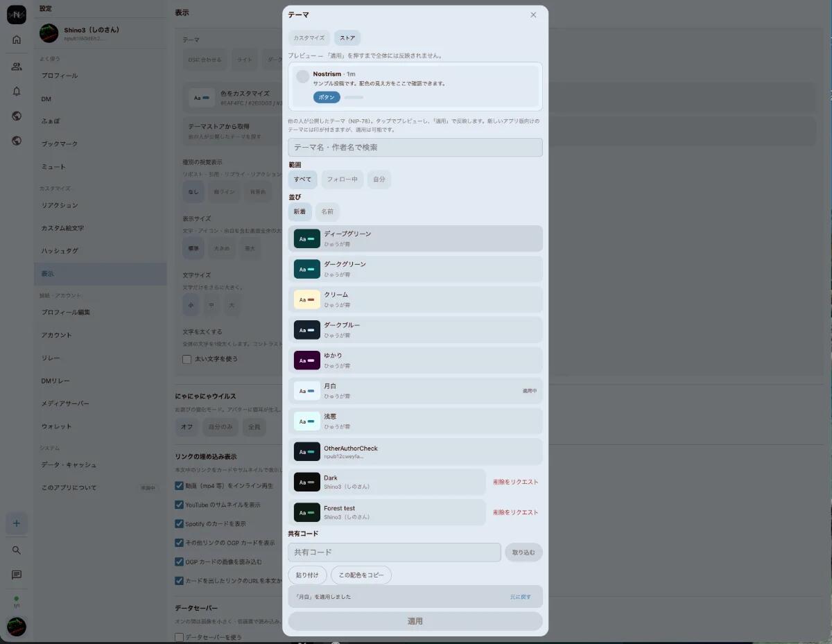Open the chat messages icon in the left rail
Image resolution: width=832 pixels, height=644 pixels.
[17, 575]
